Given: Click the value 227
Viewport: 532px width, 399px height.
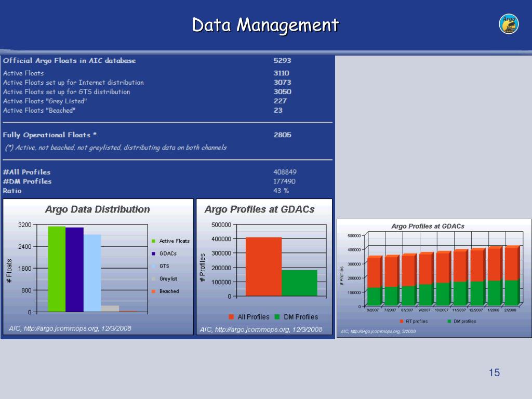Looking at the screenshot, I should tap(280, 101).
